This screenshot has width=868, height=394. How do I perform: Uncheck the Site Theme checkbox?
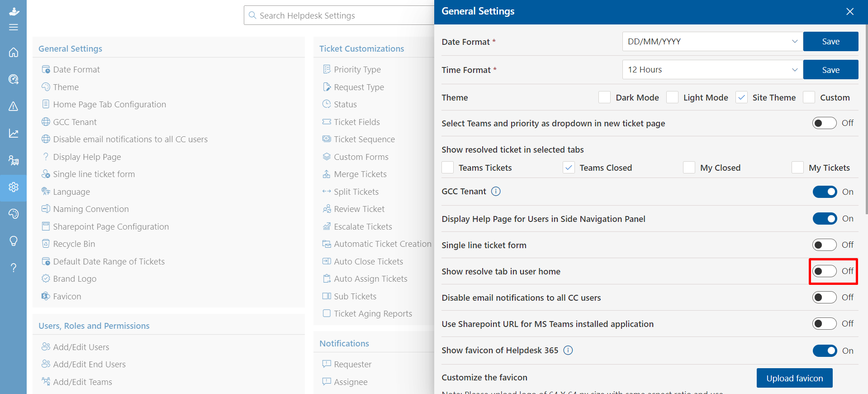(x=741, y=97)
